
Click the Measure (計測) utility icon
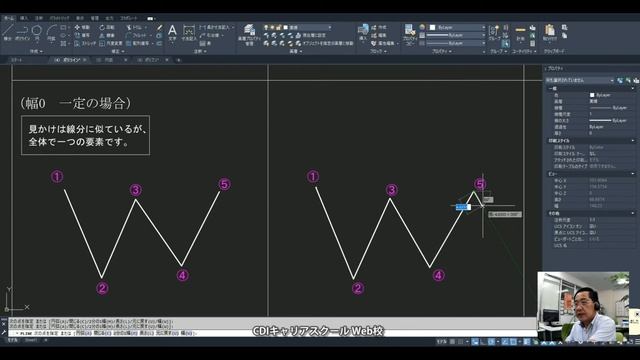(x=520, y=33)
